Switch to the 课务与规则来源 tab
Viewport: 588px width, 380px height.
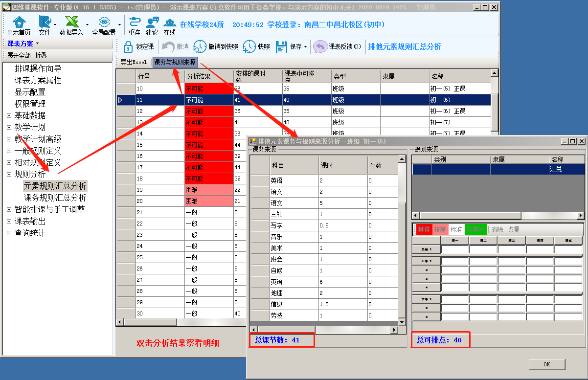click(175, 62)
